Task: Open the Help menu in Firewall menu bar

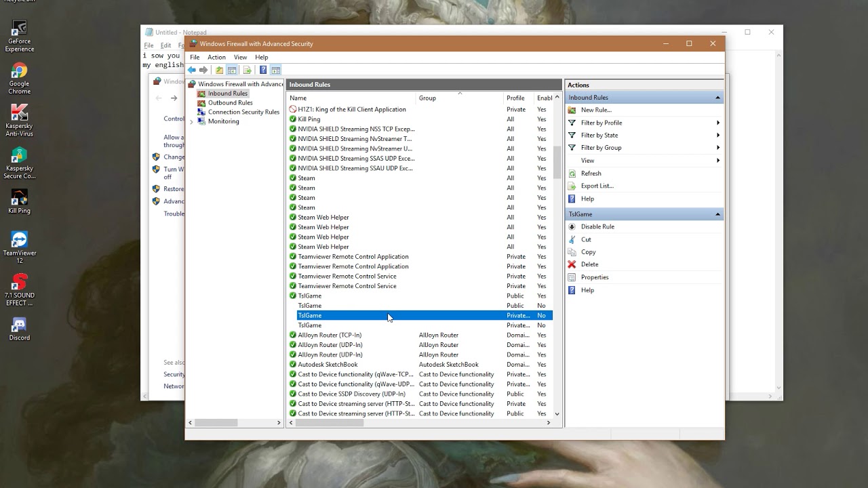Action: pyautogui.click(x=261, y=57)
